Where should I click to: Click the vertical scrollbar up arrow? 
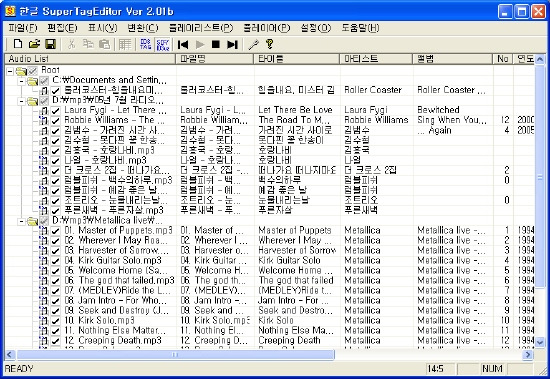(x=540, y=59)
